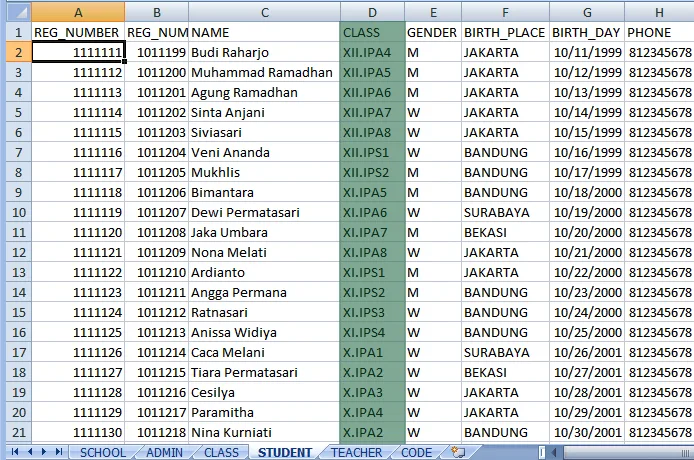Image resolution: width=694 pixels, height=460 pixels.
Task: Select column A header
Action: [x=78, y=12]
